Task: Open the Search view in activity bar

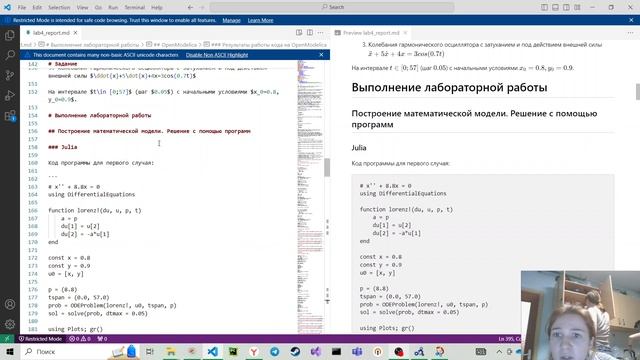Action: (x=10, y=55)
